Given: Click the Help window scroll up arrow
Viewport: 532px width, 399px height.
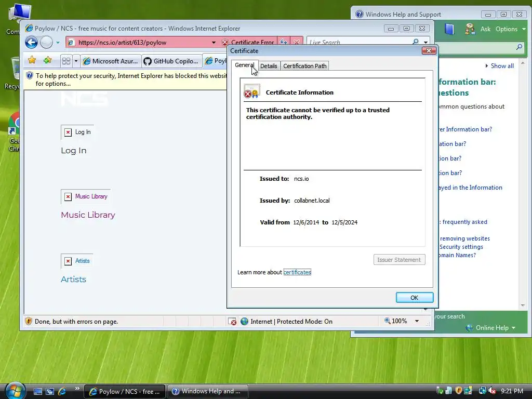Looking at the screenshot, I should coord(523,63).
